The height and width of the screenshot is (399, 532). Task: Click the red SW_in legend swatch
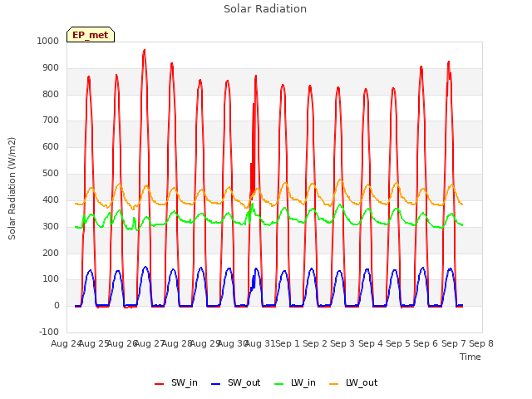click(159, 384)
